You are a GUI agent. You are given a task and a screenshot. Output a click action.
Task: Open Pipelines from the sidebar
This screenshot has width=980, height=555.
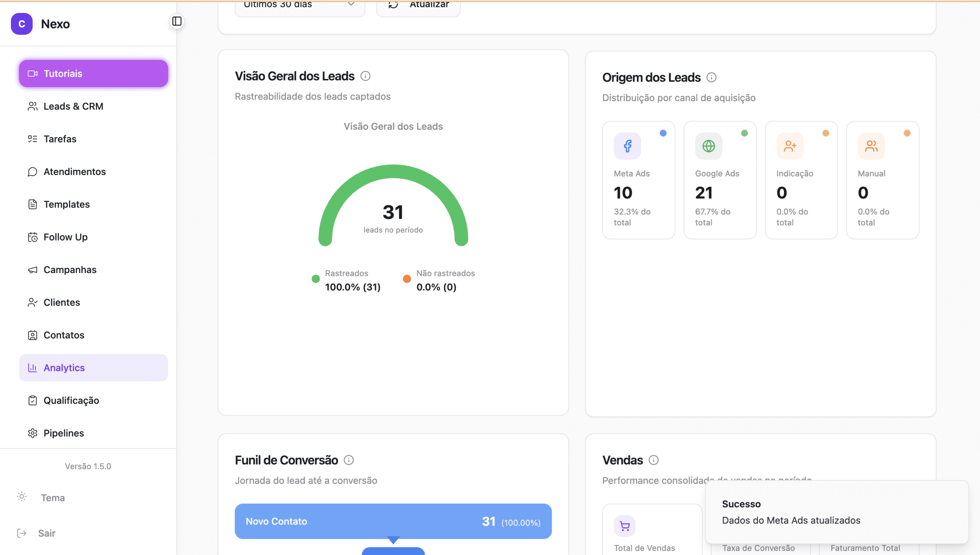64,433
